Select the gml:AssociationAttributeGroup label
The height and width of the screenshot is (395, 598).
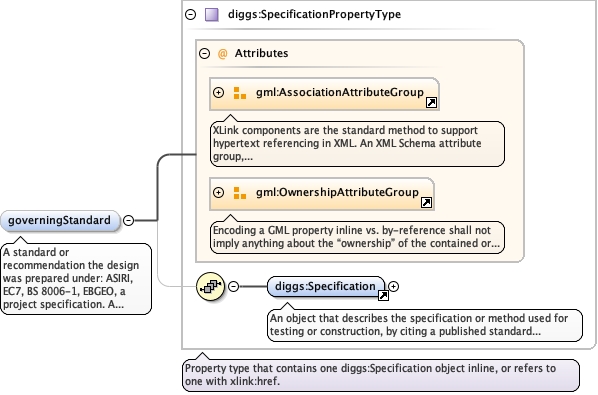click(340, 92)
